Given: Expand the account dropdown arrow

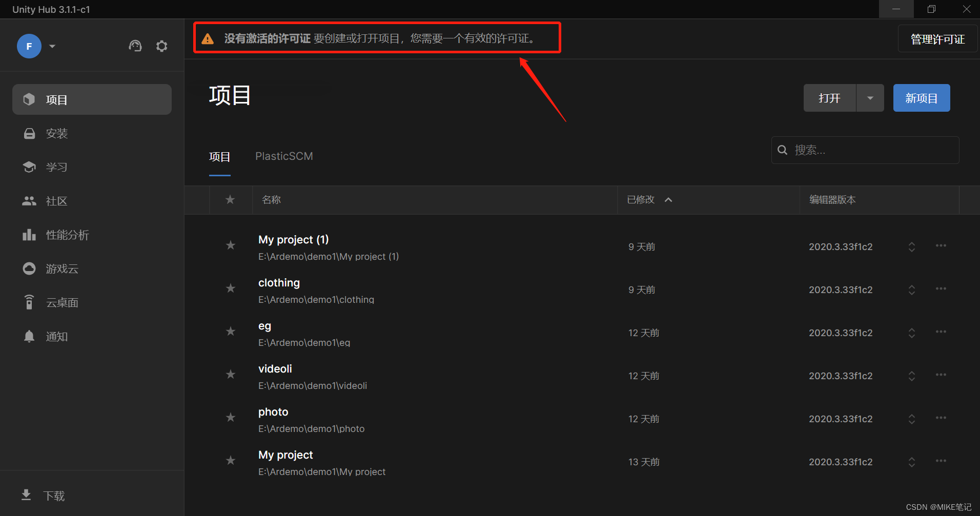Looking at the screenshot, I should 52,46.
